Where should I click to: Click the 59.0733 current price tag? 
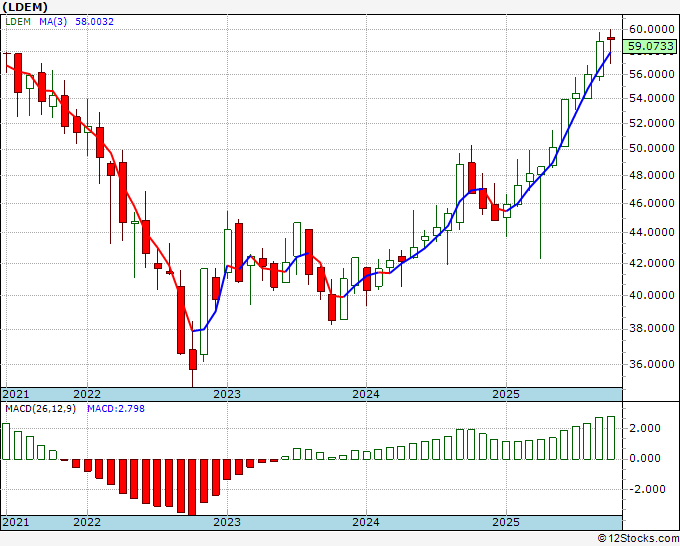coord(651,46)
